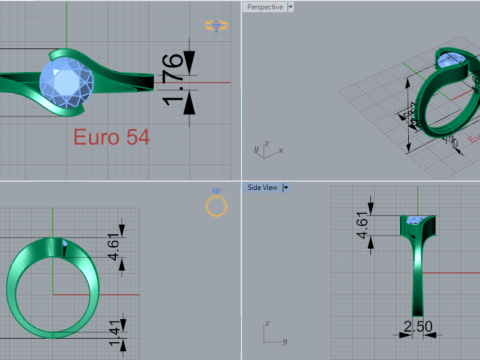Click the Perspective viewport world axes icon
The image size is (480, 360).
point(268,150)
